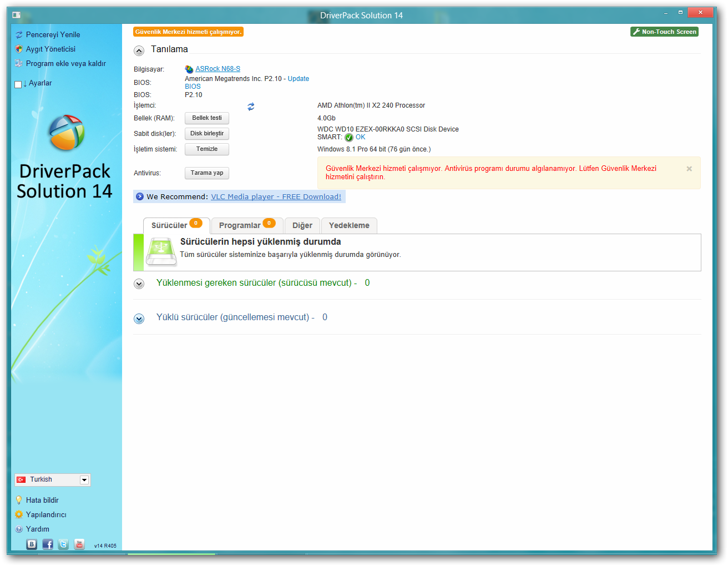Click the Hata bildir text link
The height and width of the screenshot is (566, 728).
[42, 500]
